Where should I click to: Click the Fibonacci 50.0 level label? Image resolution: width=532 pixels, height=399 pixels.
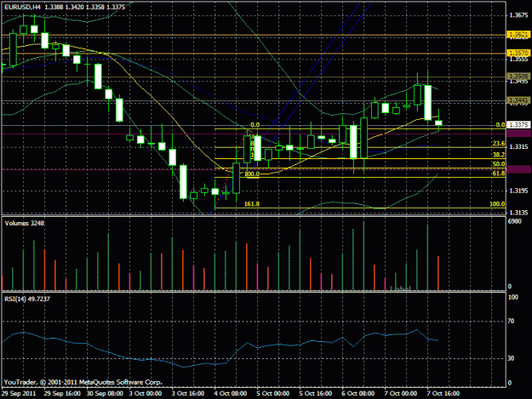pos(499,164)
